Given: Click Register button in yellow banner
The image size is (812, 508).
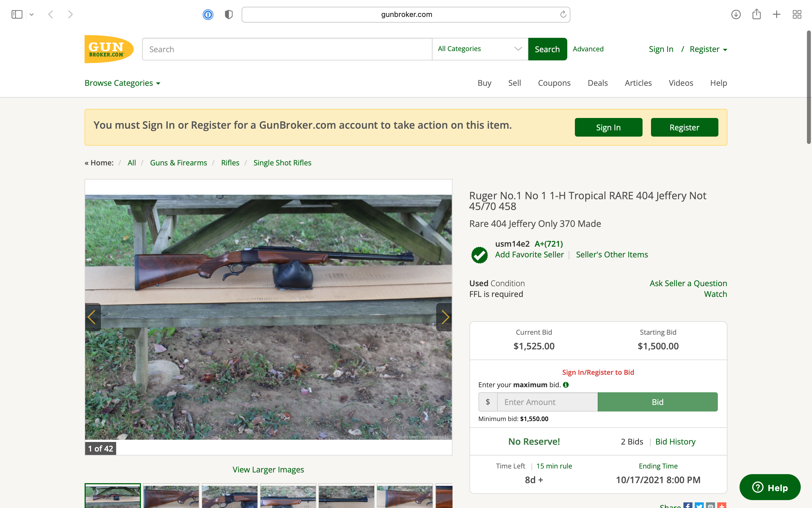Looking at the screenshot, I should [x=684, y=127].
